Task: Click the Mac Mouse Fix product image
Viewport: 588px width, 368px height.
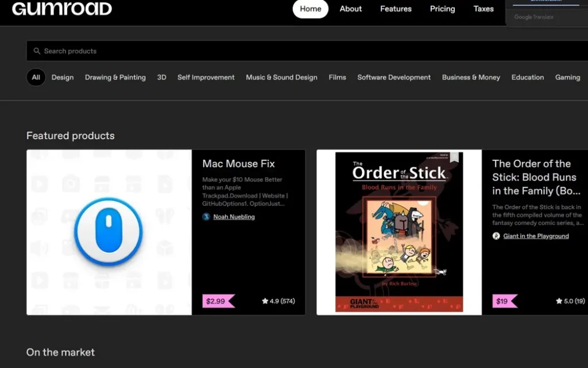Action: coord(109,232)
